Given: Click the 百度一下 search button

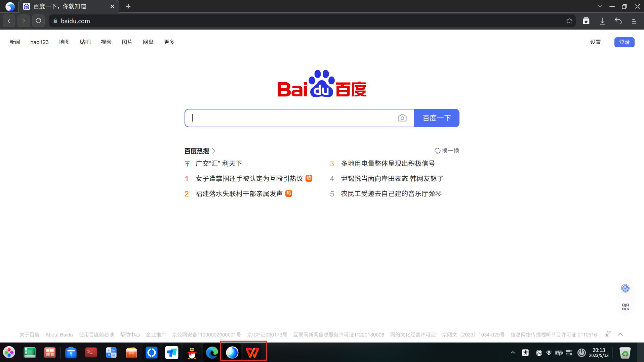Looking at the screenshot, I should [437, 118].
